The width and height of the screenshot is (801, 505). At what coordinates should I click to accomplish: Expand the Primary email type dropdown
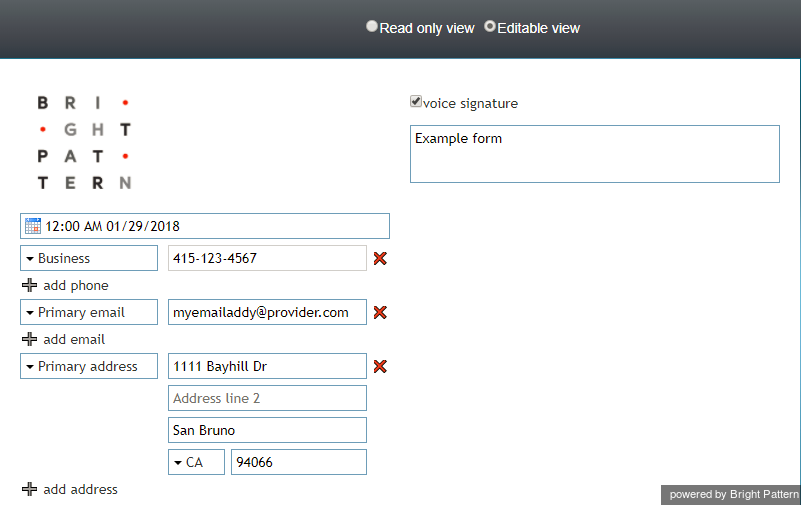point(89,312)
